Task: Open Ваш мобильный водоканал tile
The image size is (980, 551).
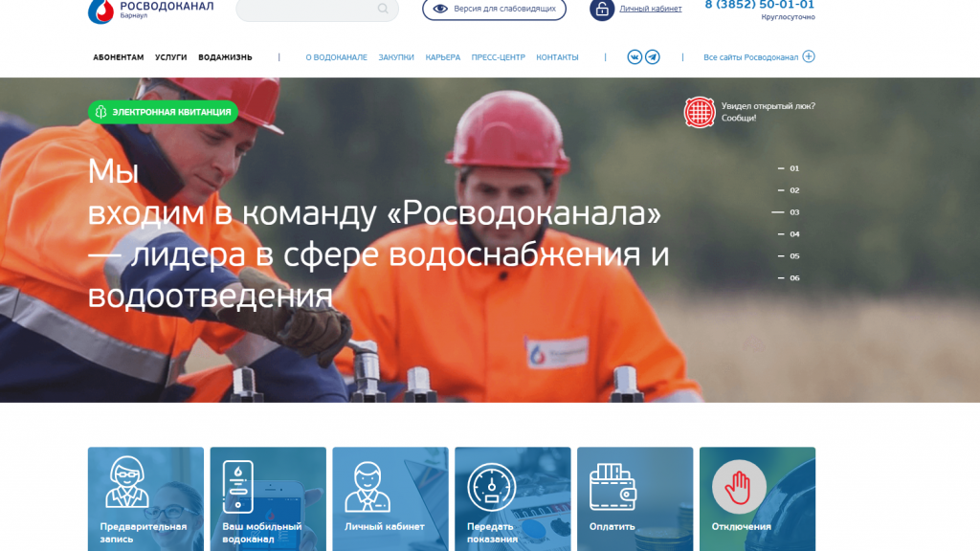Action: point(268,499)
